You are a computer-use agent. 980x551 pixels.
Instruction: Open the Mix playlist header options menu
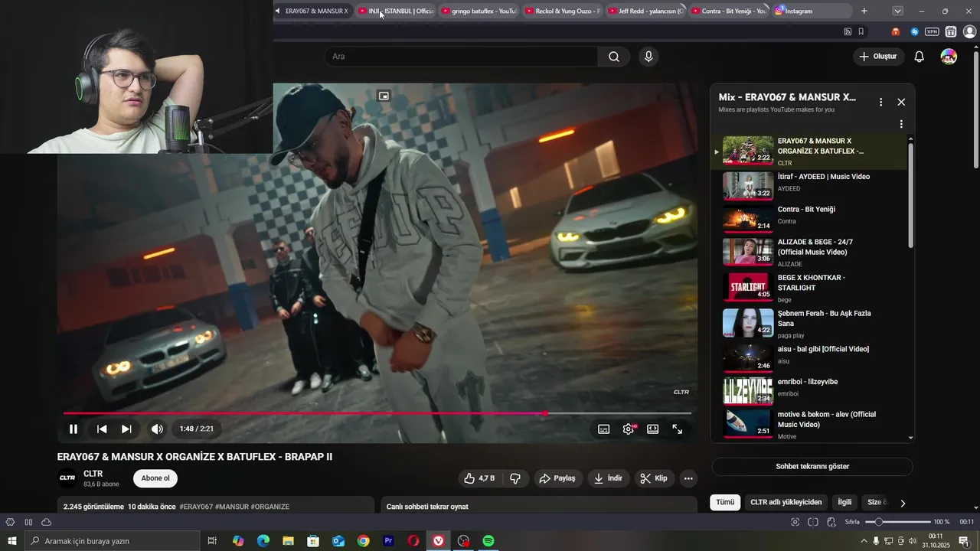[880, 102]
